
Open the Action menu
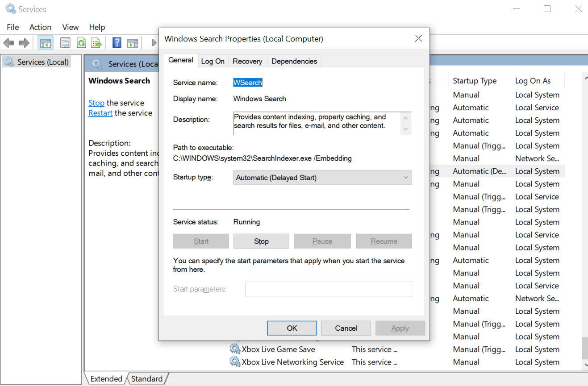click(x=40, y=27)
